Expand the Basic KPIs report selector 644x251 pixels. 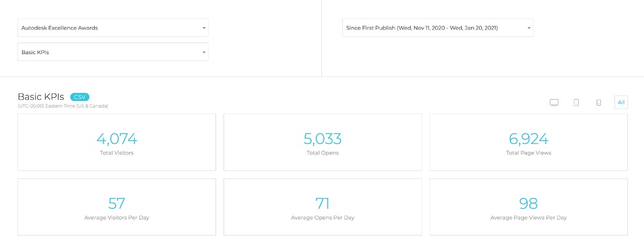113,52
